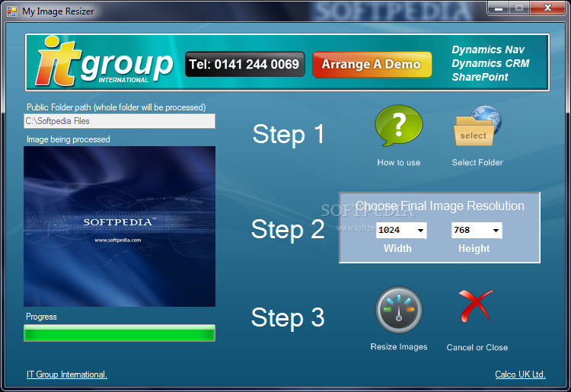Click the green Progress bar

point(120,333)
